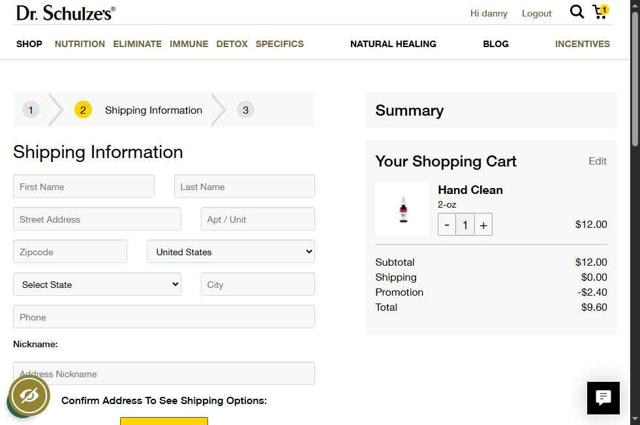The image size is (640, 425).
Task: Click the Address Nickname field
Action: (164, 374)
